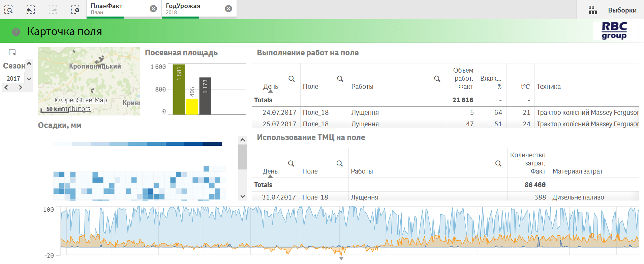644x264 pixels.
Task: Click the help question mark icon
Action: (16, 32)
